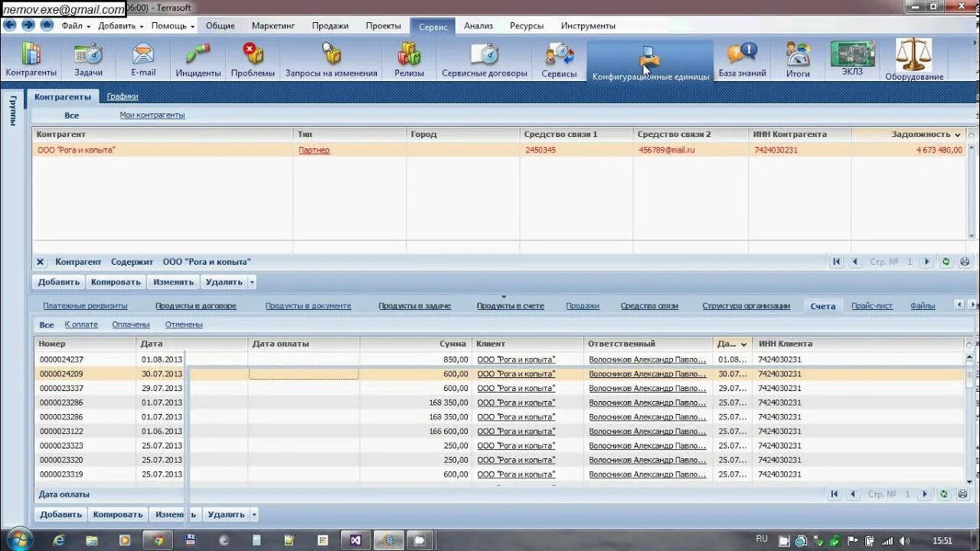Open the Итоги section icon
The height and width of the screenshot is (551, 980).
click(798, 60)
